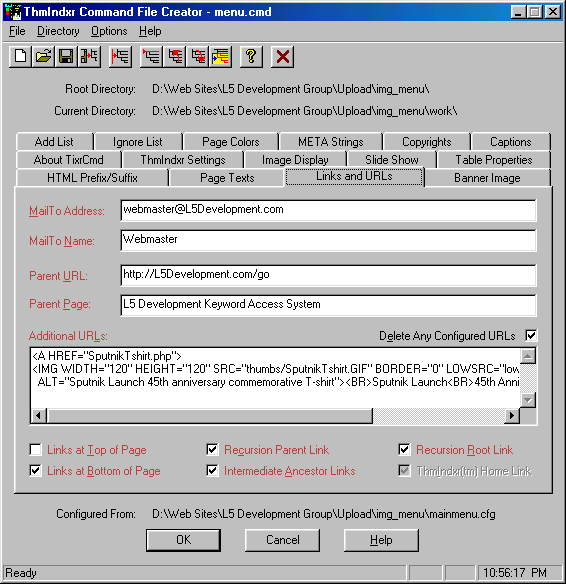Screen dimensions: 566x584
Task: Click the vertical scrollbar down arrow
Action: click(528, 400)
